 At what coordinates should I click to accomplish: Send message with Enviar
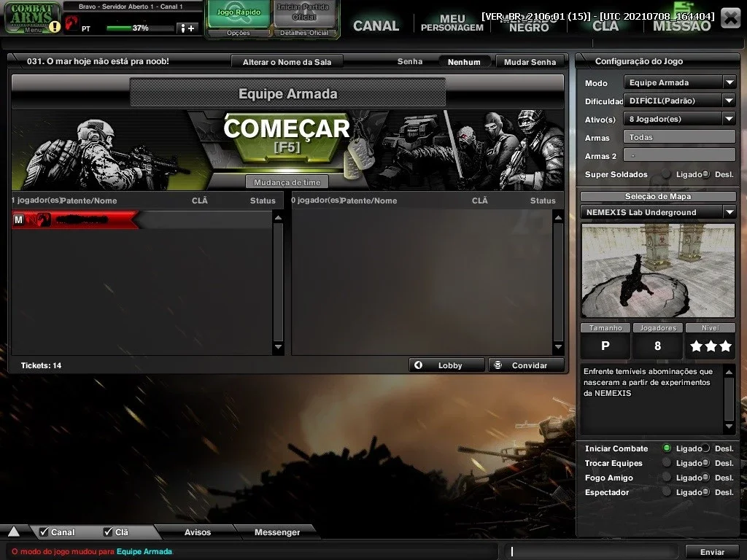point(712,552)
